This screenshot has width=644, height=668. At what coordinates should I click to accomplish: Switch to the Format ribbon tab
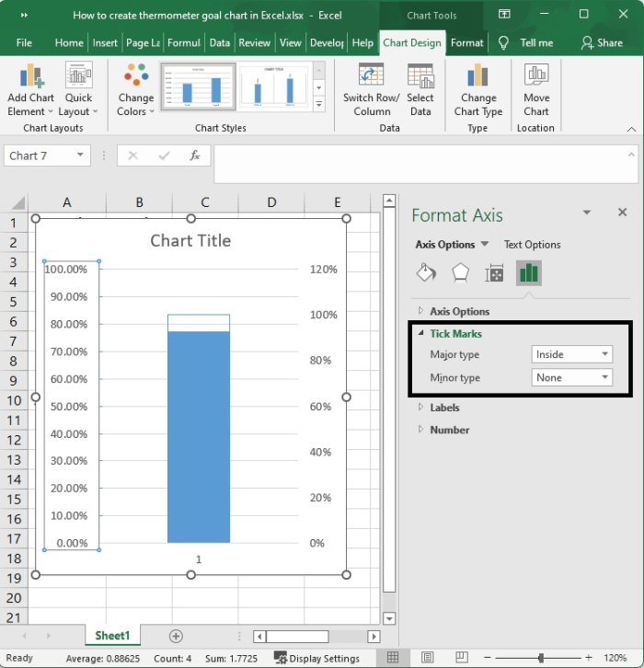coord(467,42)
